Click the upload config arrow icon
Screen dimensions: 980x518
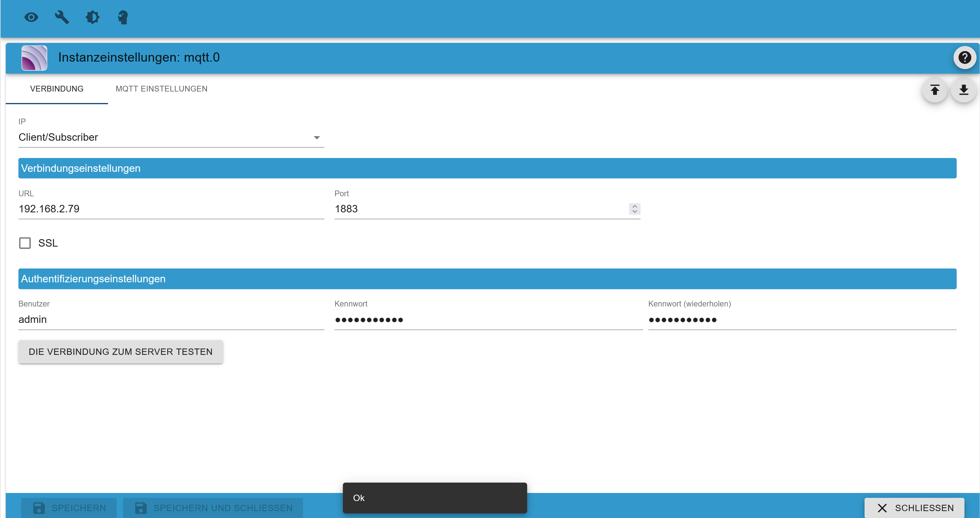(x=935, y=90)
